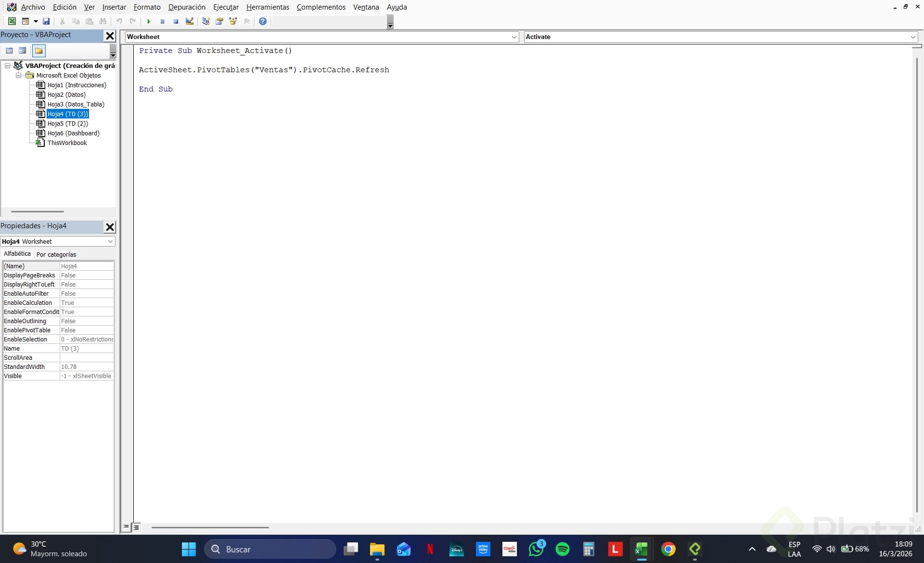Click the View Microsoft Excel icon
This screenshot has width=924, height=563.
click(x=12, y=21)
